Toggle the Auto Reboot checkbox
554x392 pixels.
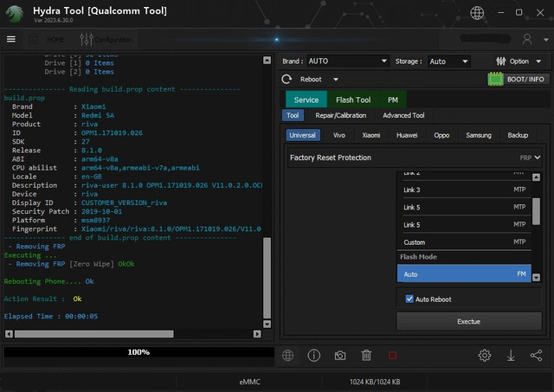click(409, 299)
